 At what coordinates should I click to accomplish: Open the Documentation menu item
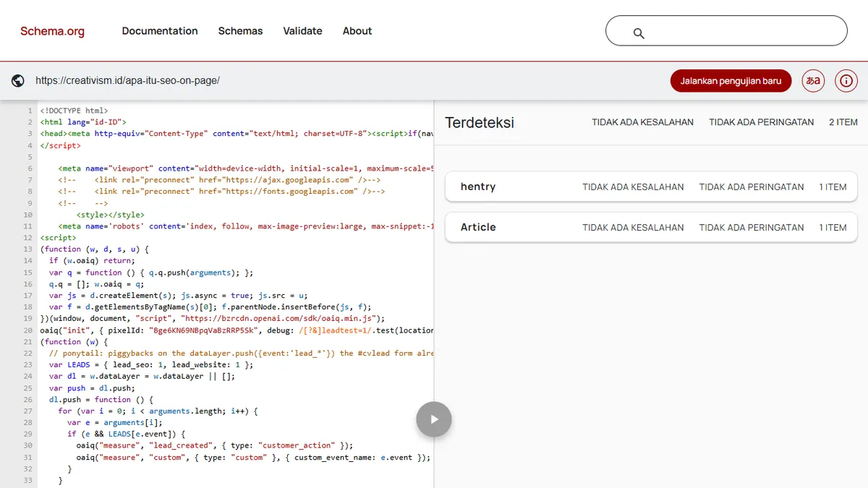160,31
